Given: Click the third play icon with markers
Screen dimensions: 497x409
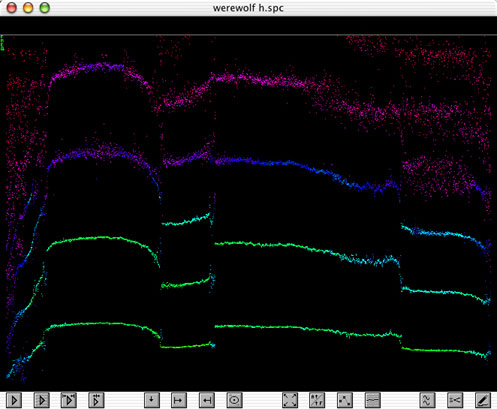Looking at the screenshot, I should (69, 400).
